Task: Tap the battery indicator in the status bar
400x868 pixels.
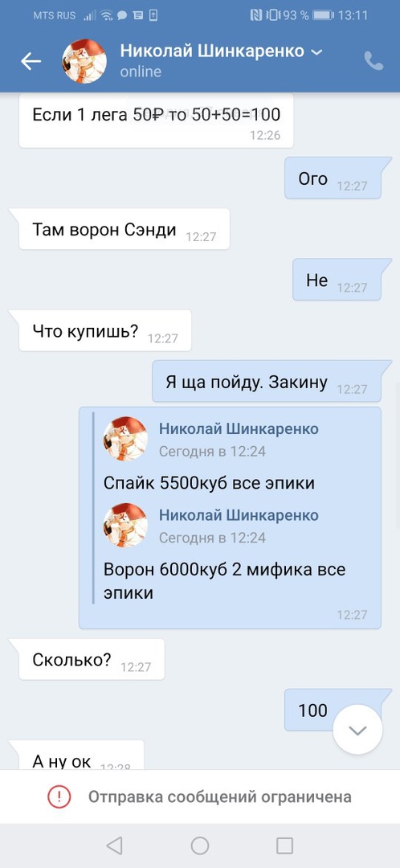Action: (x=323, y=15)
